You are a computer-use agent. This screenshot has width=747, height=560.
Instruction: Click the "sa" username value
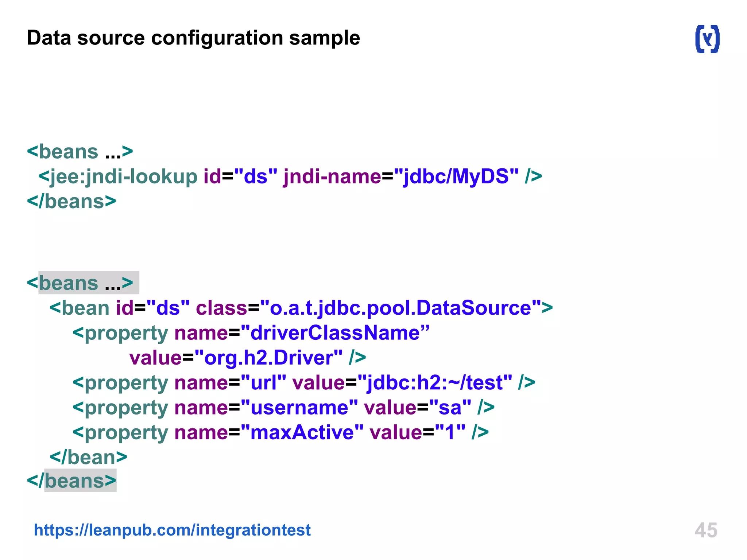click(450, 408)
